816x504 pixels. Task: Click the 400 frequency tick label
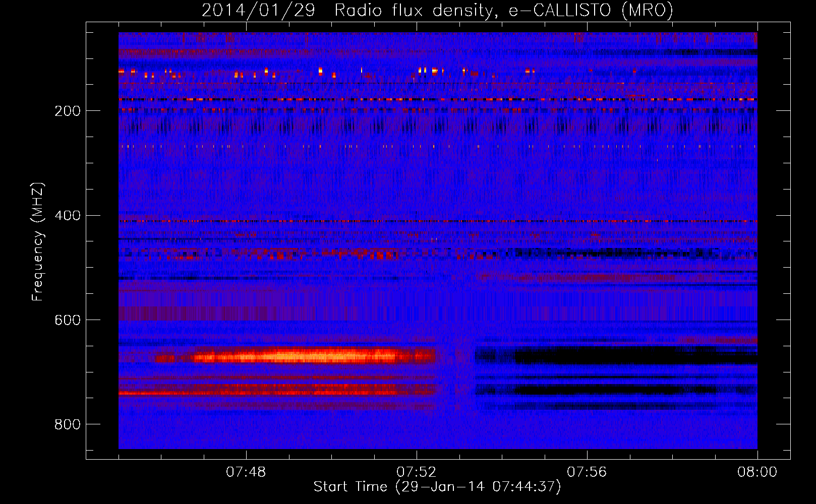(x=67, y=216)
